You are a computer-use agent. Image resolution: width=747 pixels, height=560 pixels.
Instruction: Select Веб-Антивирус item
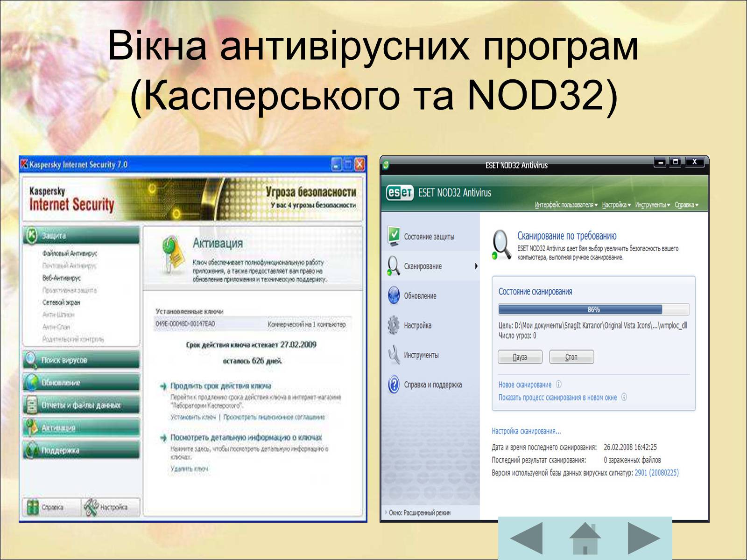pyautogui.click(x=61, y=278)
